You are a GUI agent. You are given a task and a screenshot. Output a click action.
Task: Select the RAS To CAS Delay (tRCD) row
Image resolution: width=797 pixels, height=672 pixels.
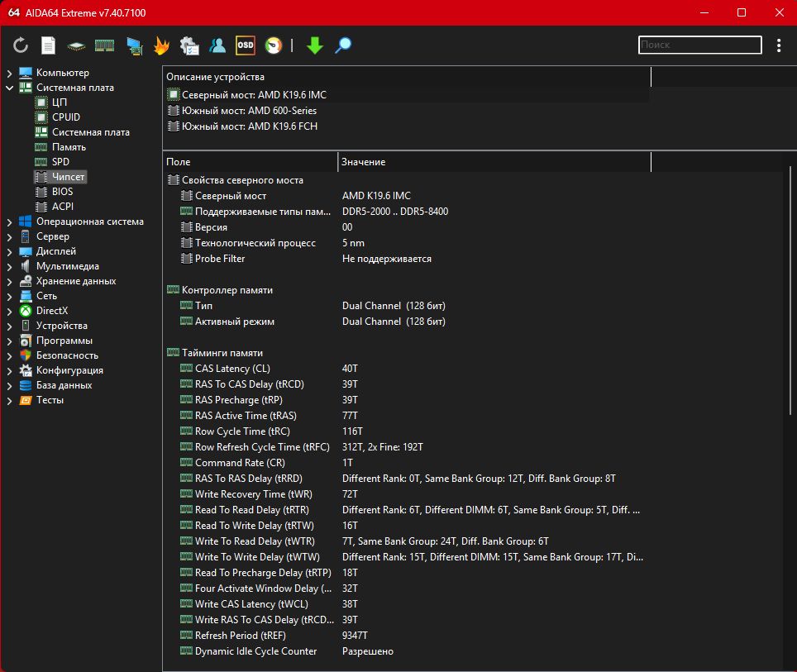407,384
